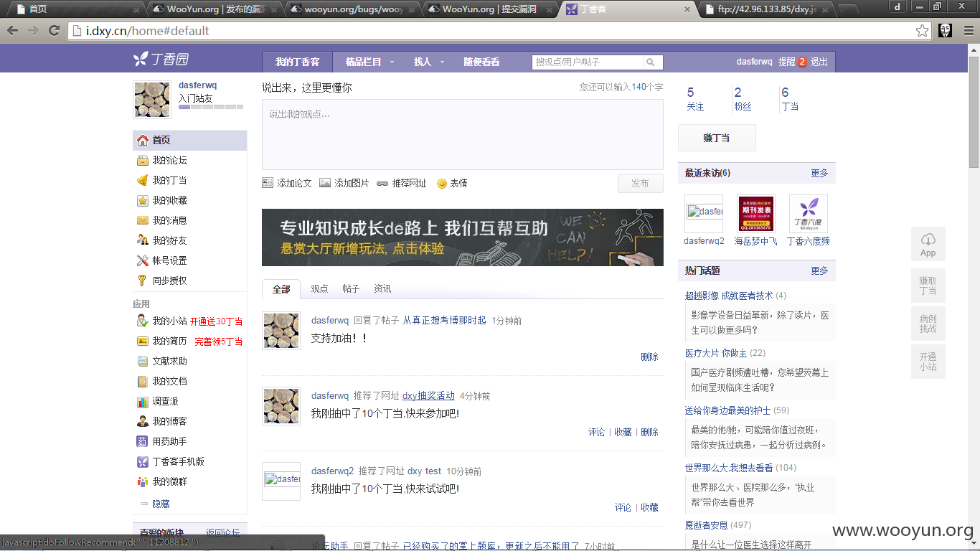
Task: Click 病例挑战 floating side button
Action: point(928,324)
